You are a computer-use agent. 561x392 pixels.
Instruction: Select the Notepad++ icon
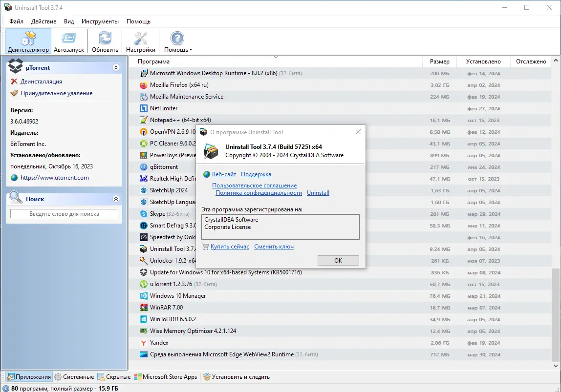click(x=144, y=120)
